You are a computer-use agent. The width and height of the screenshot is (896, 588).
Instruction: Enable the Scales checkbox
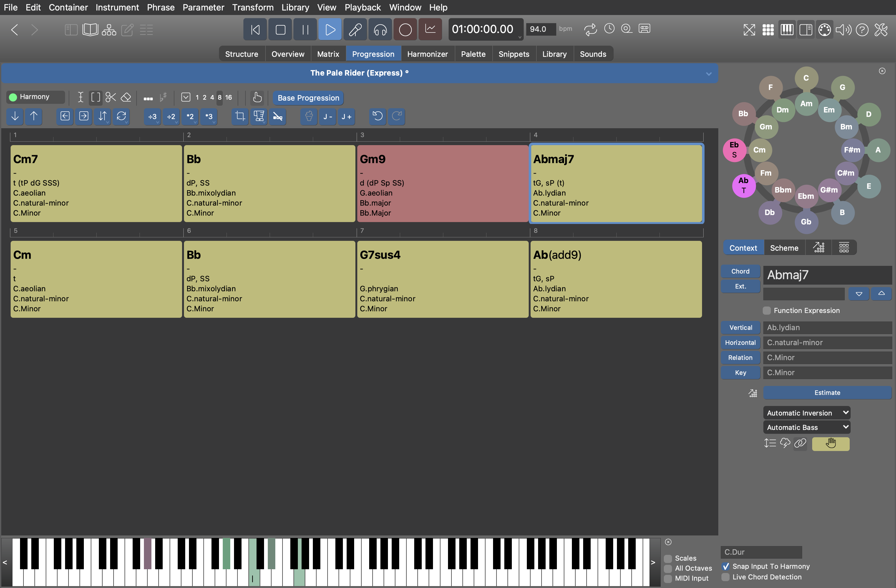click(x=668, y=558)
